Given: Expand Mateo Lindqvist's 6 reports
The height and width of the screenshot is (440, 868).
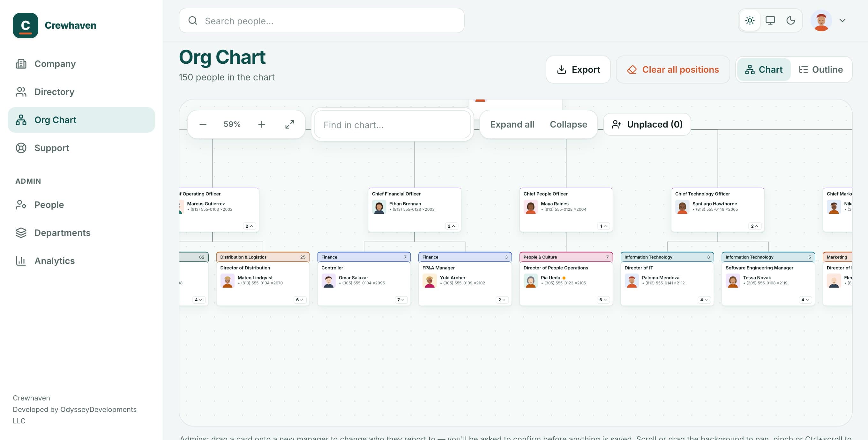Looking at the screenshot, I should pos(300,300).
